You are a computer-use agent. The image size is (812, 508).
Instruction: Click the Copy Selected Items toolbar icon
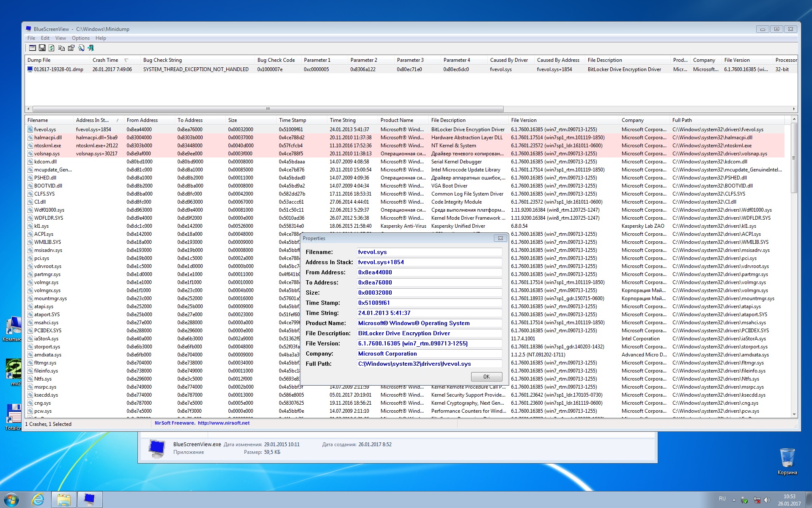pos(62,48)
